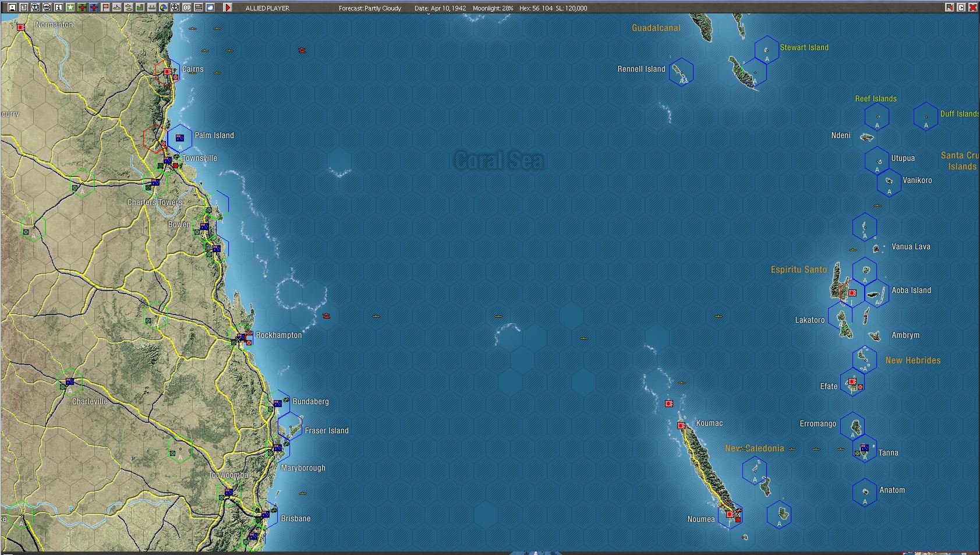Select the Duff Islands base hex
Viewport: 980px width, 555px height.
pos(926,116)
